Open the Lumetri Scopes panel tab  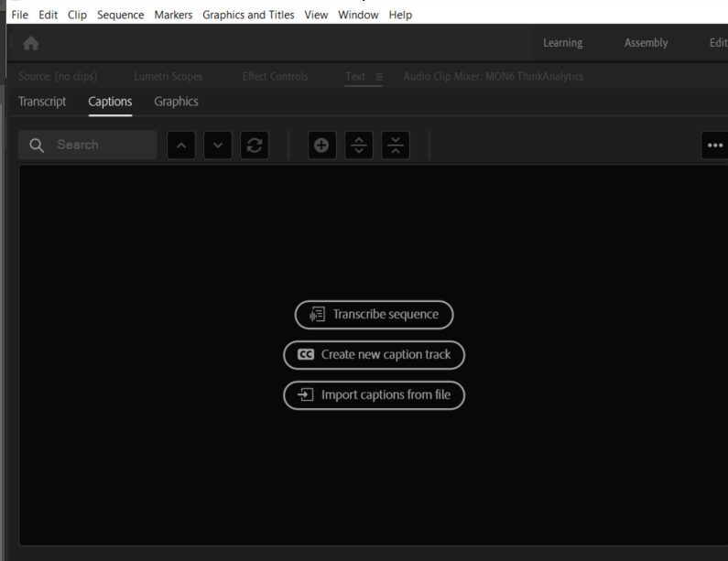click(168, 76)
